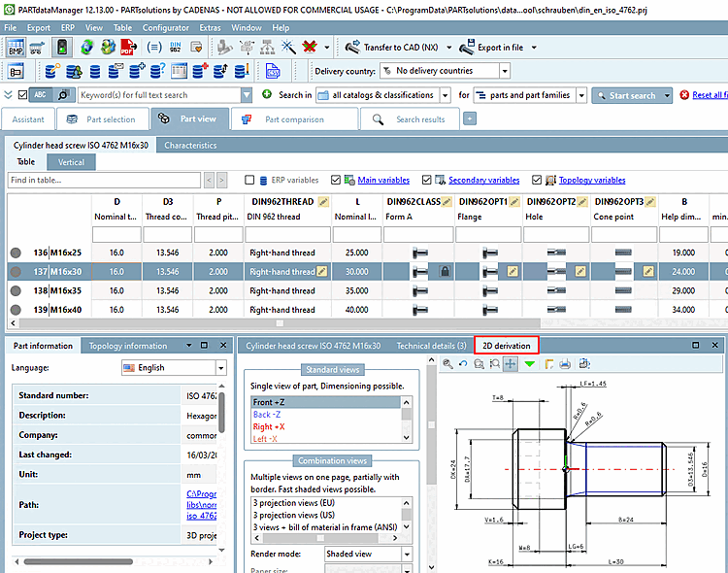The image size is (728, 573).
Task: Click the Part information horizontal scrollbar
Action: (79, 562)
